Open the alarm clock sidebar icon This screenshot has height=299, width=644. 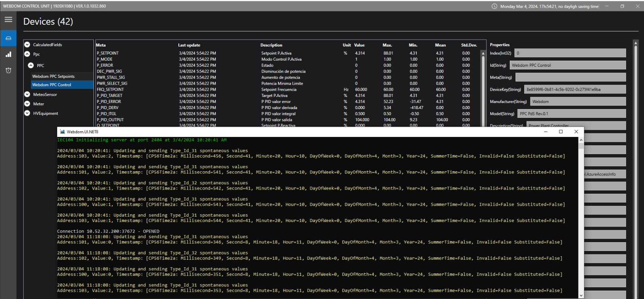pyautogui.click(x=8, y=71)
